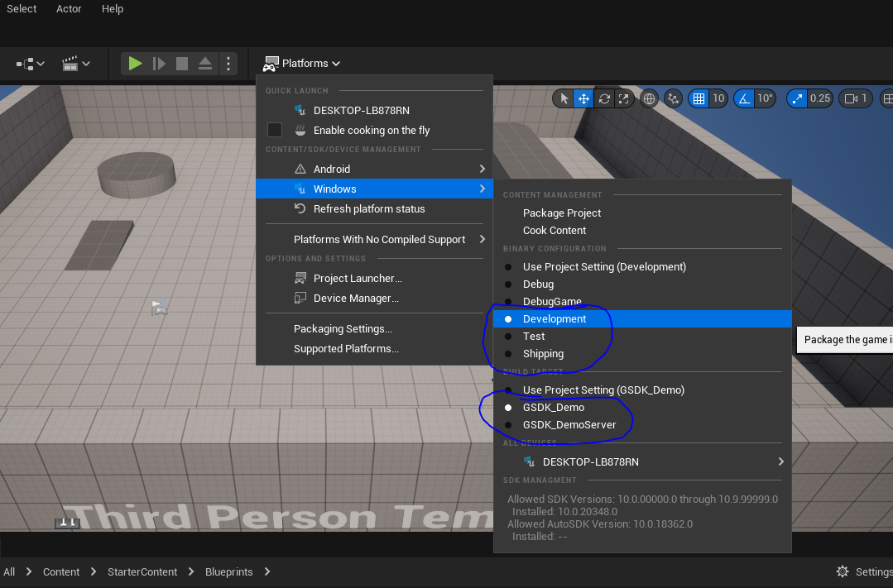The width and height of the screenshot is (893, 588).
Task: Select the Scale tool in viewport
Action: pos(624,98)
